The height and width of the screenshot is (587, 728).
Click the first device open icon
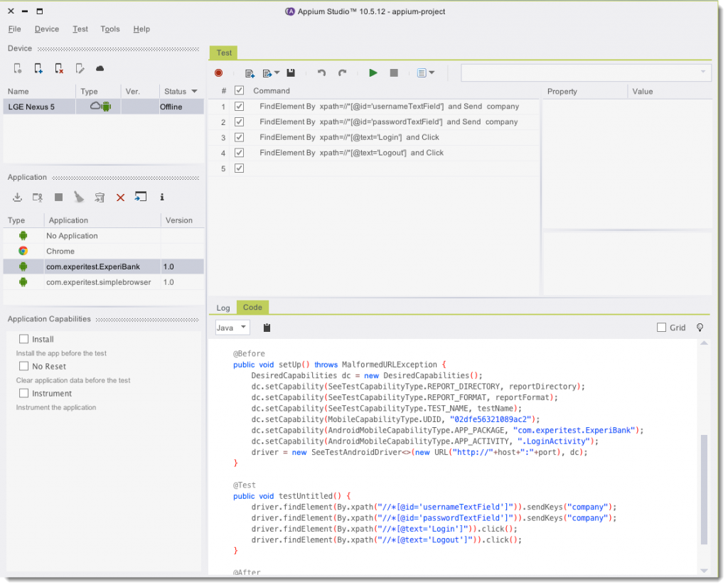pos(18,69)
